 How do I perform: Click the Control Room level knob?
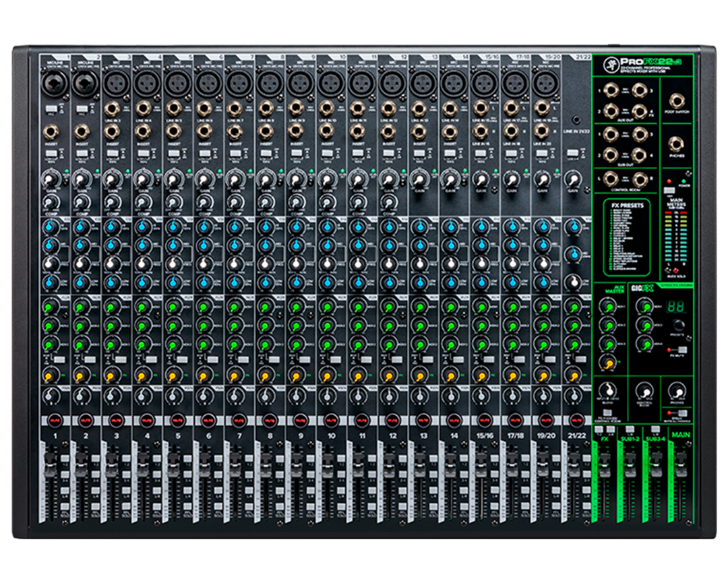(x=644, y=392)
